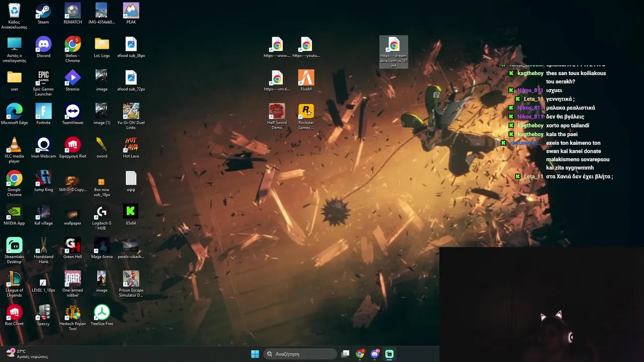Select the Jump King game icon

point(43,182)
